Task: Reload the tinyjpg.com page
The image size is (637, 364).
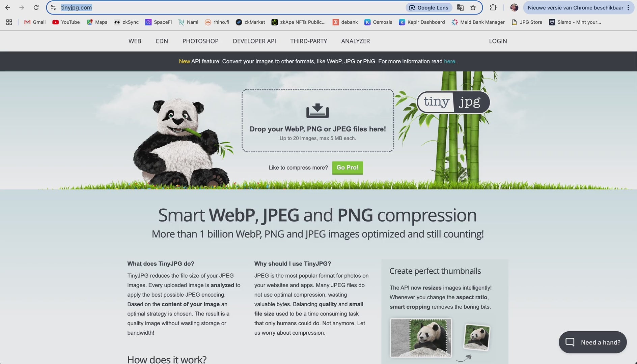Action: (36, 7)
